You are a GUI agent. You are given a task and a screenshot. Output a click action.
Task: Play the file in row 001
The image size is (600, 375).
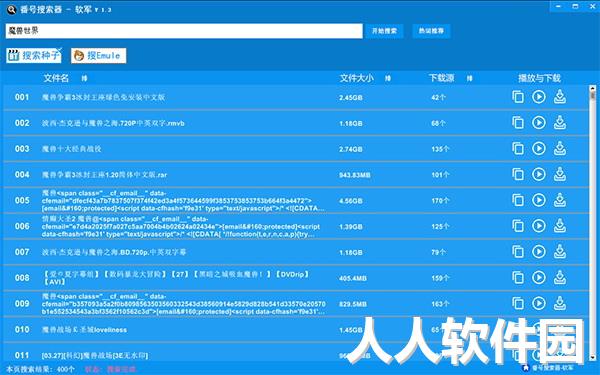pyautogui.click(x=539, y=97)
